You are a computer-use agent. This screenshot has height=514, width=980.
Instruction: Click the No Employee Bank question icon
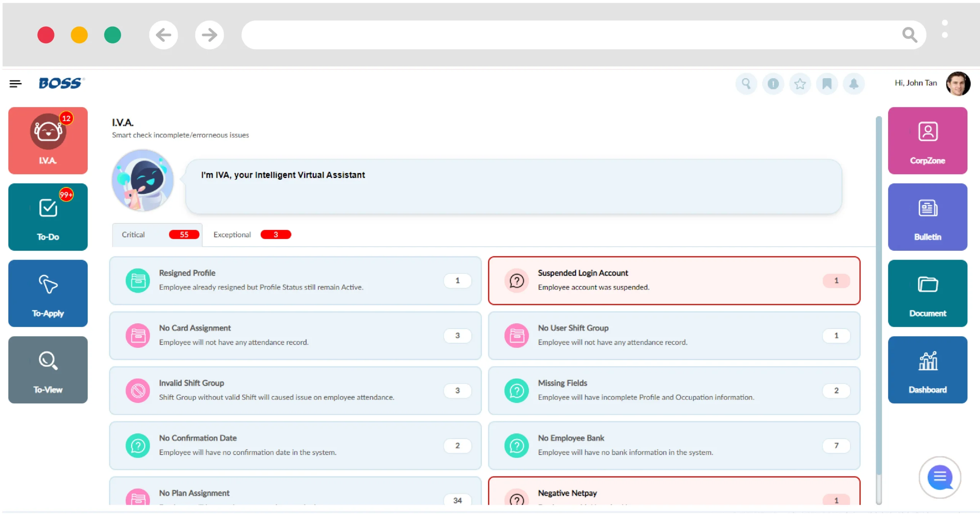pos(517,446)
